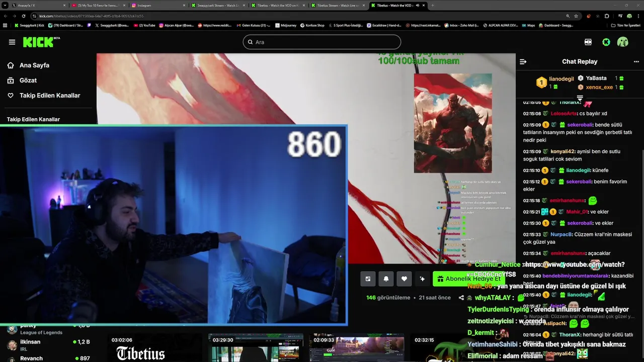Click the sparkle icon below the video

pos(422,279)
